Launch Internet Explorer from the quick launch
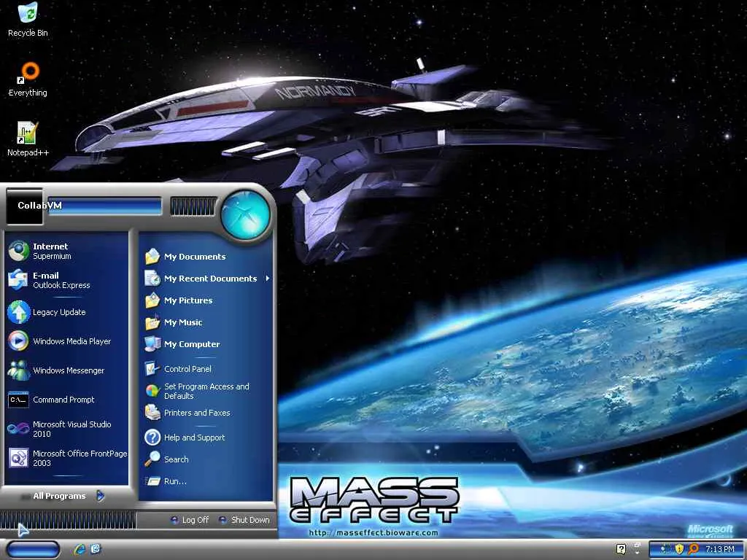Image resolution: width=747 pixels, height=560 pixels. [80, 549]
